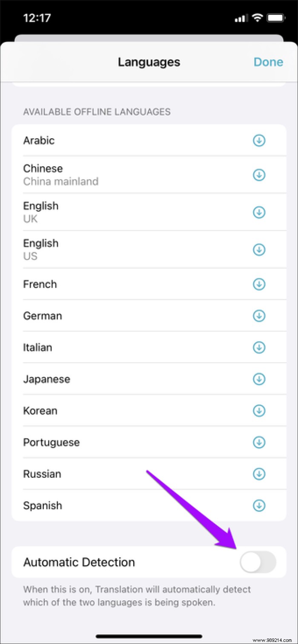Download the Arabic offline language
Viewport: 298px width, 644px height.
pos(259,140)
